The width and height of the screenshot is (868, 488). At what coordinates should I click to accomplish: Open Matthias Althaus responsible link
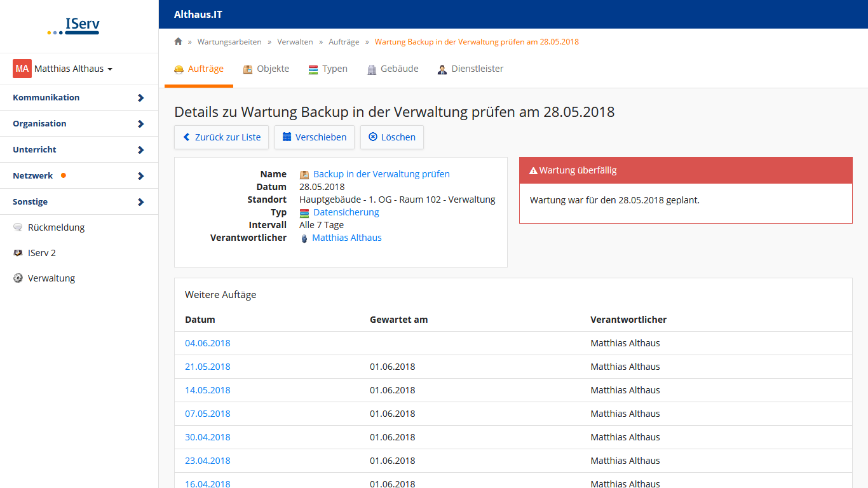coord(347,238)
